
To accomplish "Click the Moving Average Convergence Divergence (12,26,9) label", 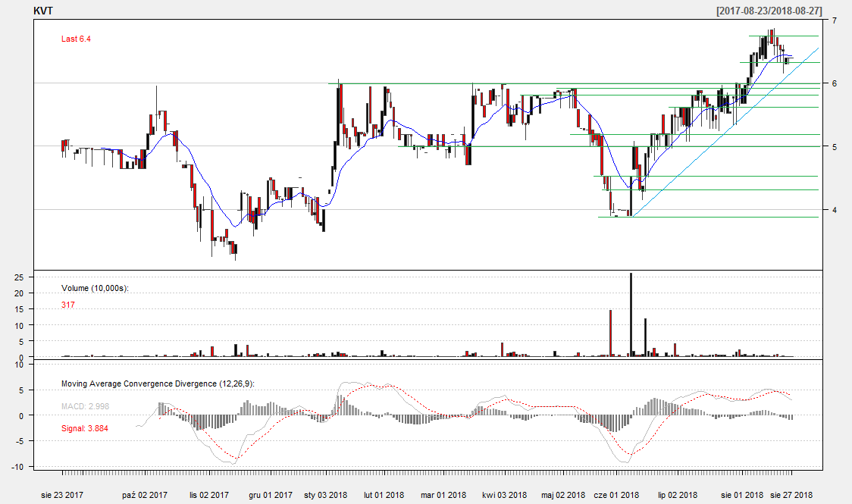I will point(158,383).
